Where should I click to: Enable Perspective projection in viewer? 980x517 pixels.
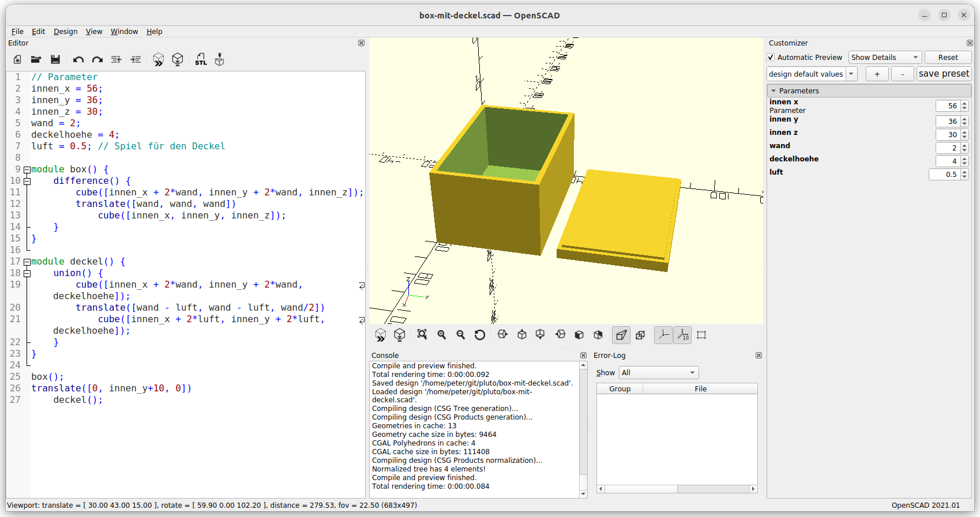tap(621, 335)
